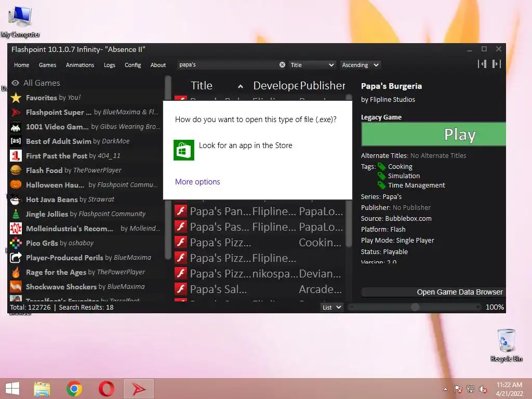Click the Flash Food playlist title
The width and height of the screenshot is (532, 399).
tap(44, 170)
